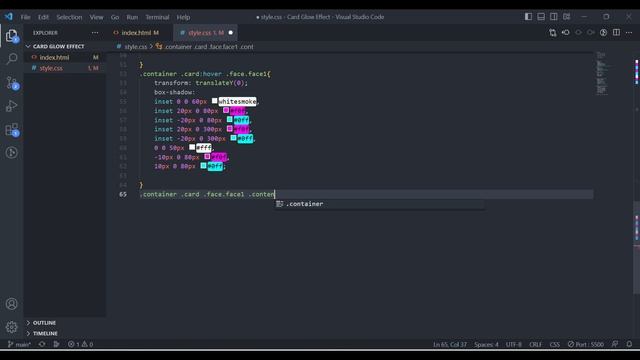
Task: Open the customize layout icon
Action: (567, 17)
